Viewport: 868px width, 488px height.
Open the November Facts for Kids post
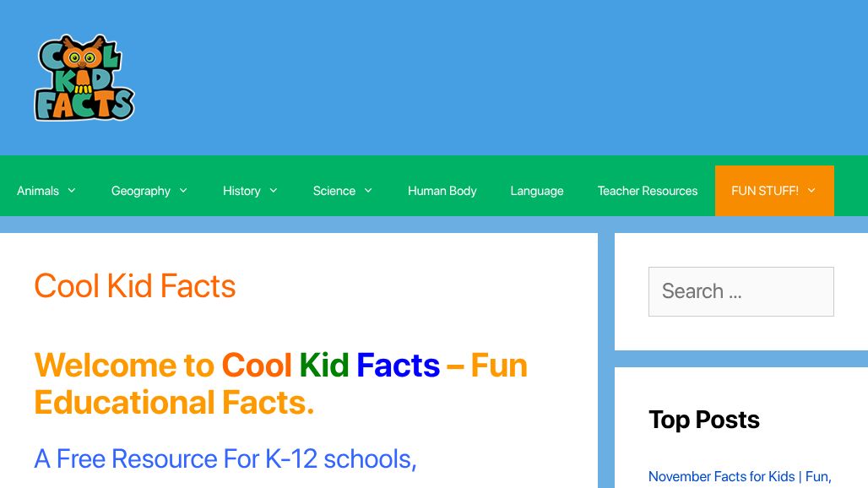point(739,477)
